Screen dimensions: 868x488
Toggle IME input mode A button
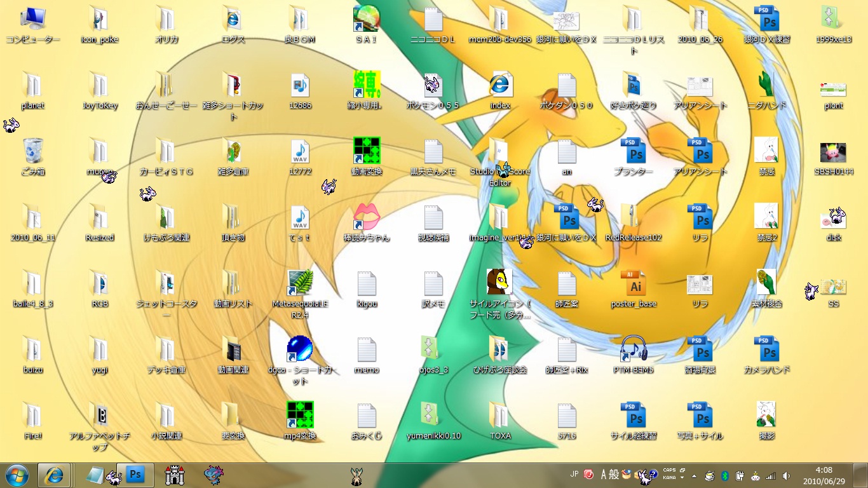coord(605,475)
